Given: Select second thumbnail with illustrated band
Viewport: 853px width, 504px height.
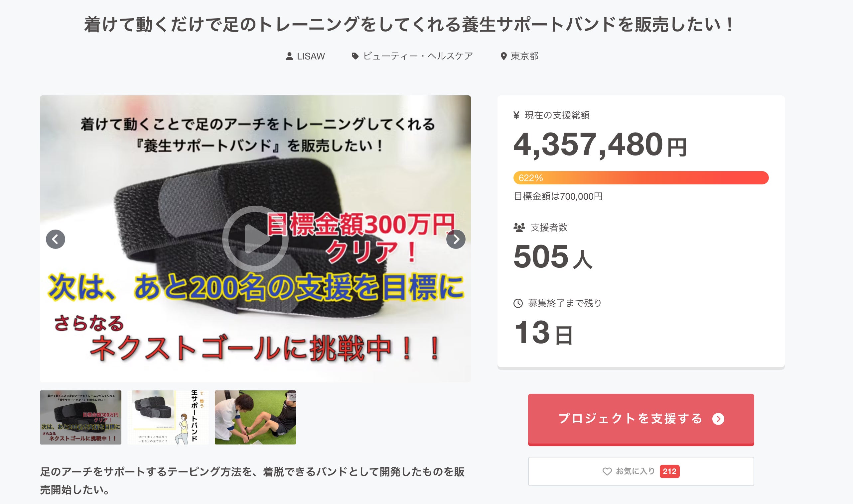Looking at the screenshot, I should (x=168, y=417).
